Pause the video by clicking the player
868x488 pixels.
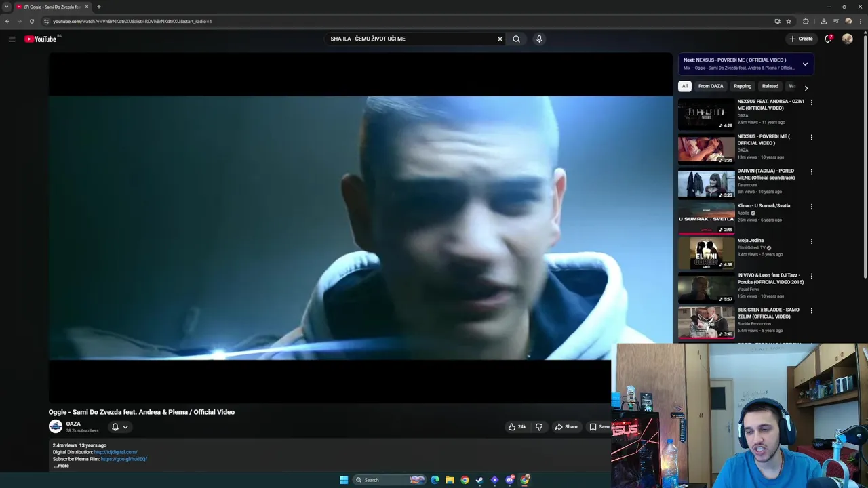[x=360, y=228]
